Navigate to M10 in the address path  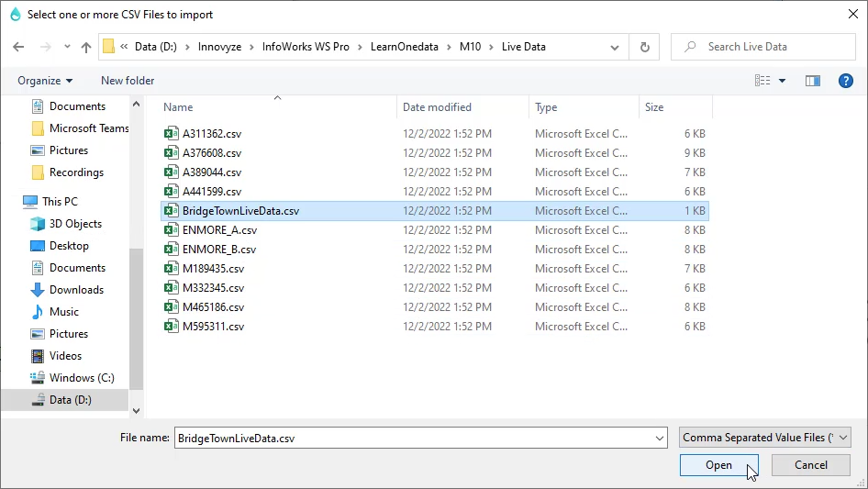point(470,47)
